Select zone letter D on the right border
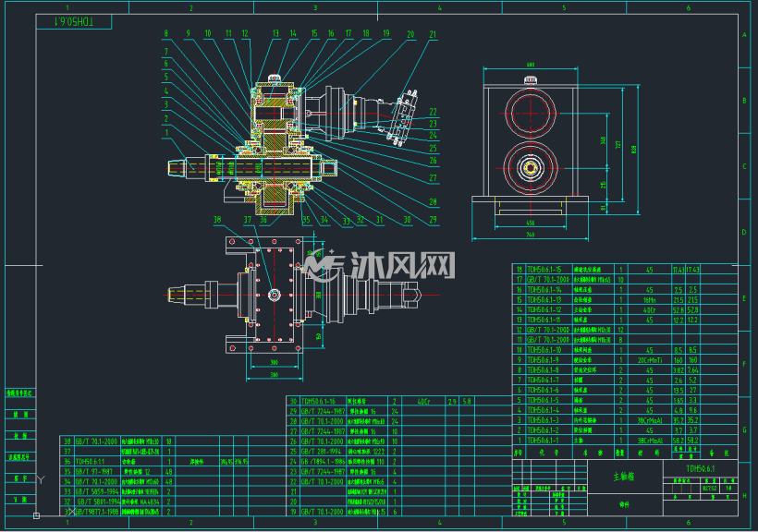The height and width of the screenshot is (532, 758). 744,233
